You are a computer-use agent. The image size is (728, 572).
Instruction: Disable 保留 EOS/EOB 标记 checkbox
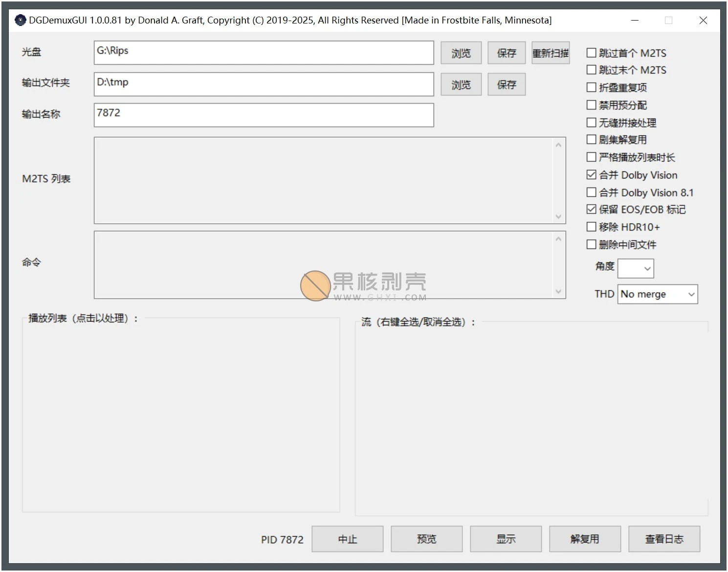click(591, 209)
